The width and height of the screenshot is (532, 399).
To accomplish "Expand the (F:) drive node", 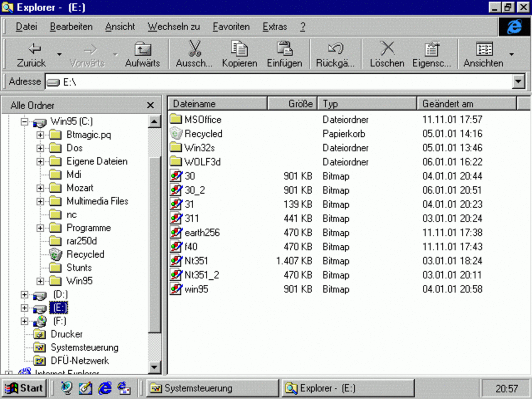I will [x=25, y=321].
